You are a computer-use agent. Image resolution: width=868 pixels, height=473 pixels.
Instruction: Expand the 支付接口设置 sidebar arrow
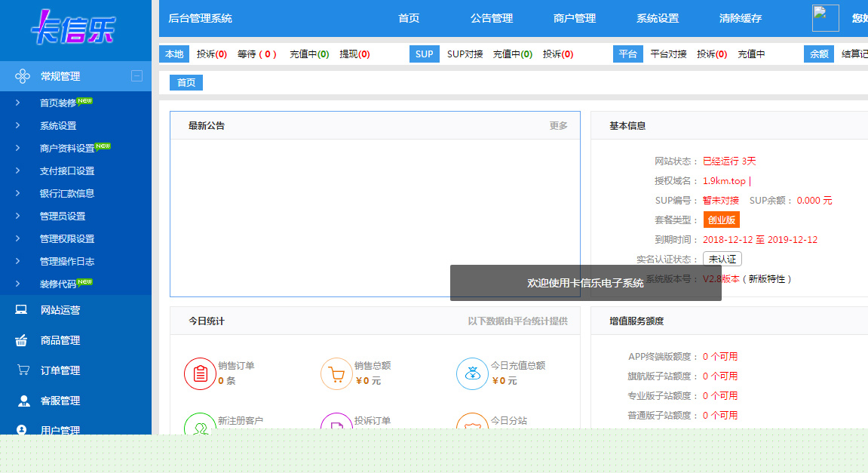click(18, 170)
